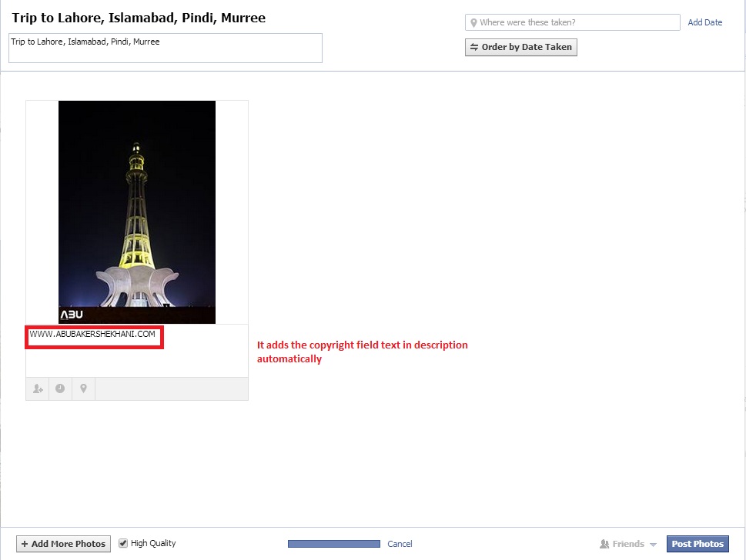Click the Post Photos button

697,544
